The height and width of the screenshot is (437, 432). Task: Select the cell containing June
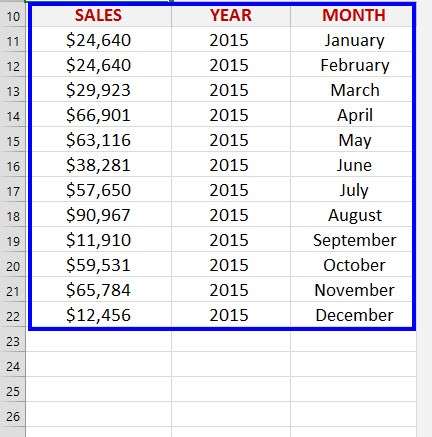[x=353, y=165]
